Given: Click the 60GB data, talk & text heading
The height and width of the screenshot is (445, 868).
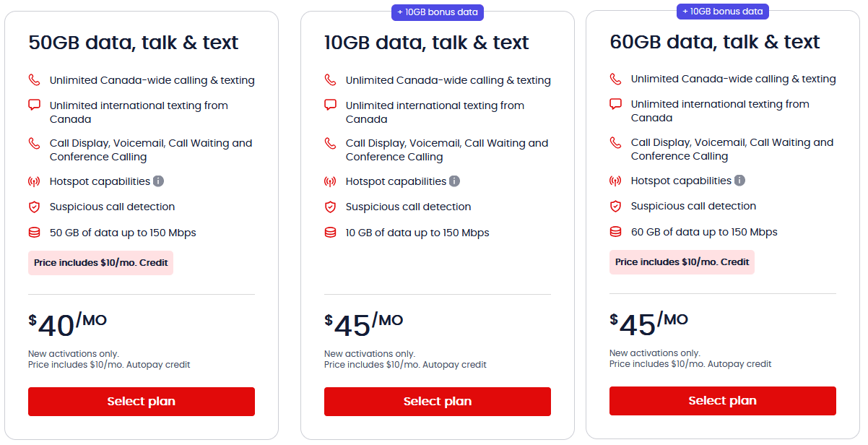Looking at the screenshot, I should pyautogui.click(x=715, y=42).
